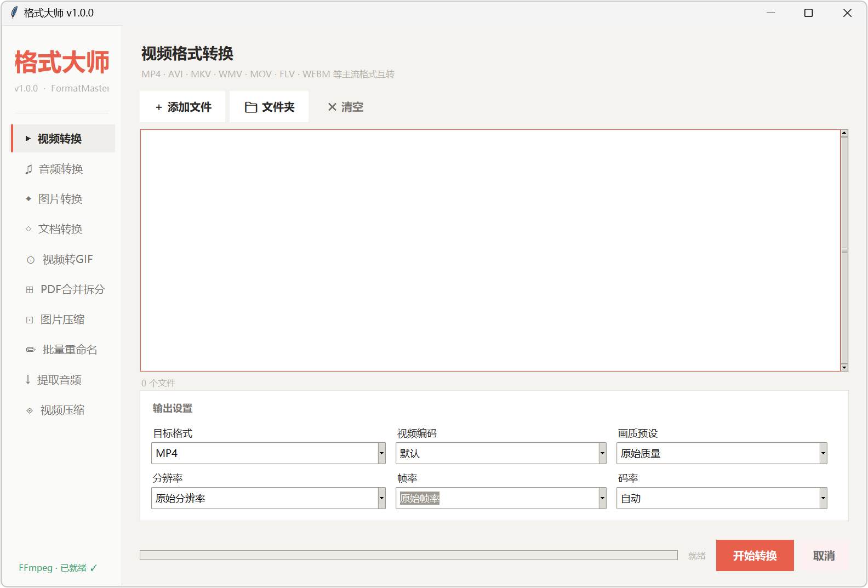Click the MP4 · AVI · MKV formats subtitle line
Screen dimensions: 868x588
pos(268,74)
